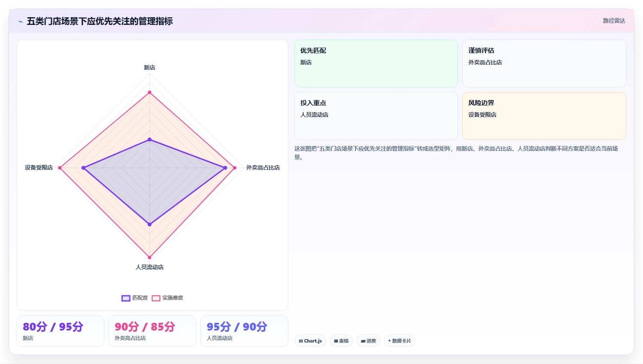Toggle the 实施难度 legend swatch

pyautogui.click(x=156, y=298)
